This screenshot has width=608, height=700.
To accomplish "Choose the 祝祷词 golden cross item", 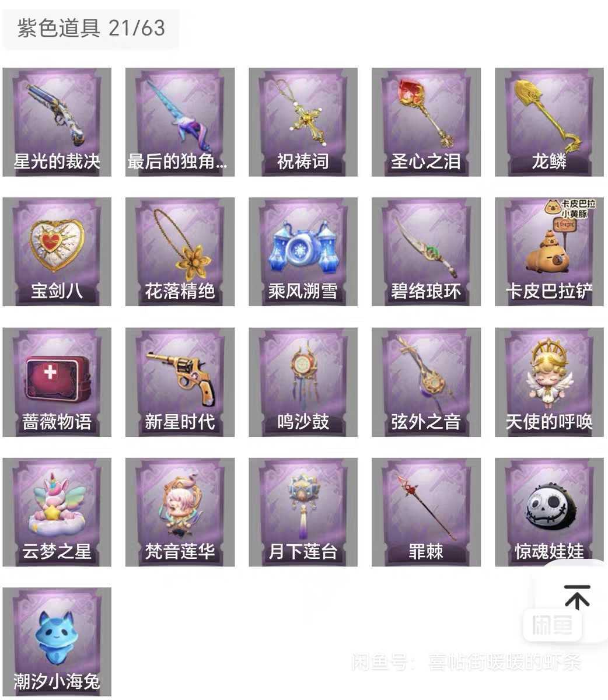I will [303, 122].
